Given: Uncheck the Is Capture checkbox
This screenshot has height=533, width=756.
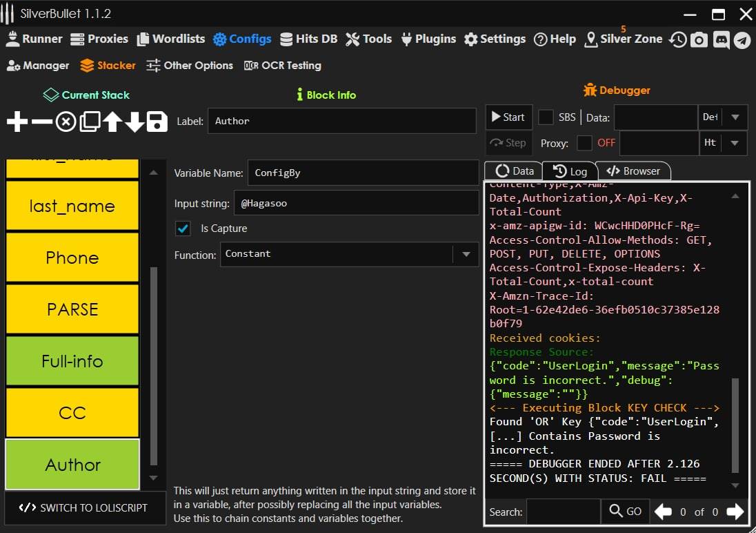Looking at the screenshot, I should 183,229.
